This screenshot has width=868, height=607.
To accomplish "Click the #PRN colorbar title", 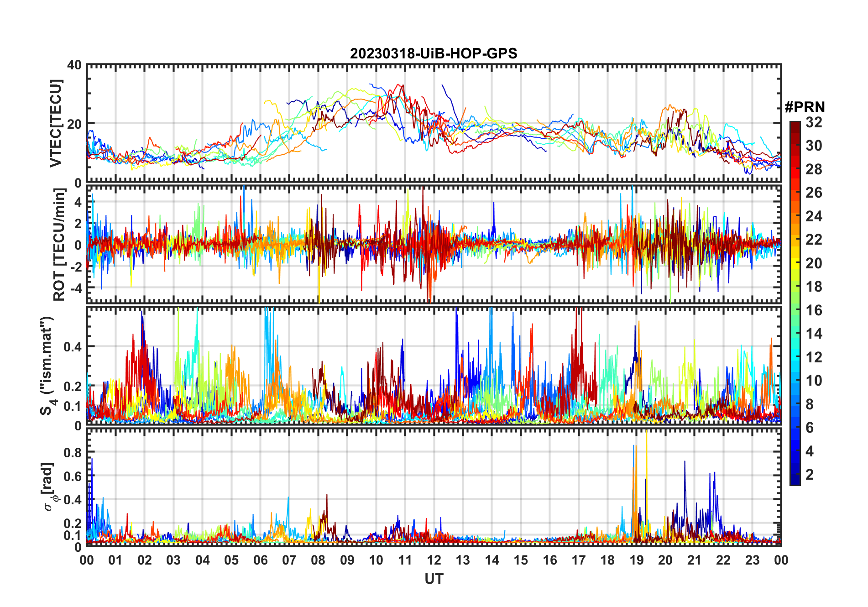I will [x=805, y=107].
